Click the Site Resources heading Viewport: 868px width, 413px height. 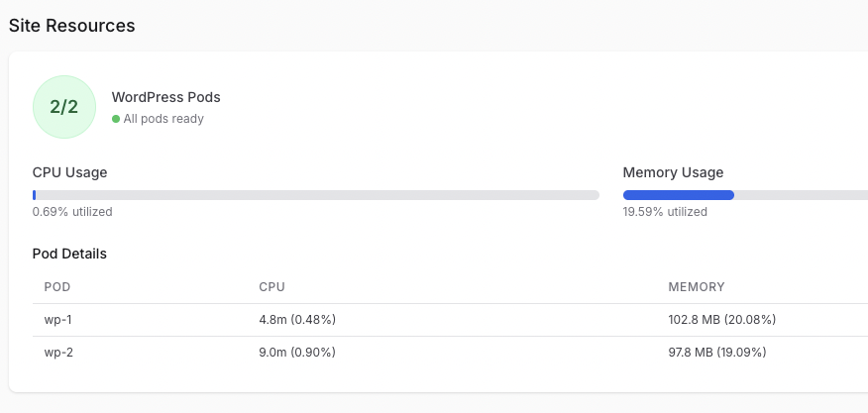(72, 26)
